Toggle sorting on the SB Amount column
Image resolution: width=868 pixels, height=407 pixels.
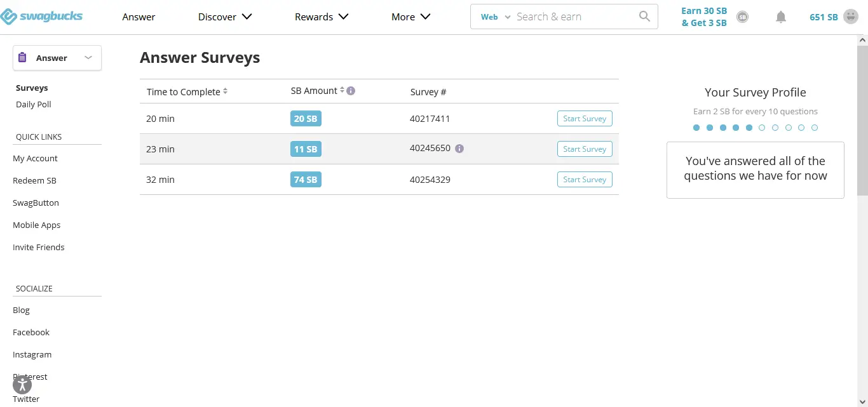point(341,90)
